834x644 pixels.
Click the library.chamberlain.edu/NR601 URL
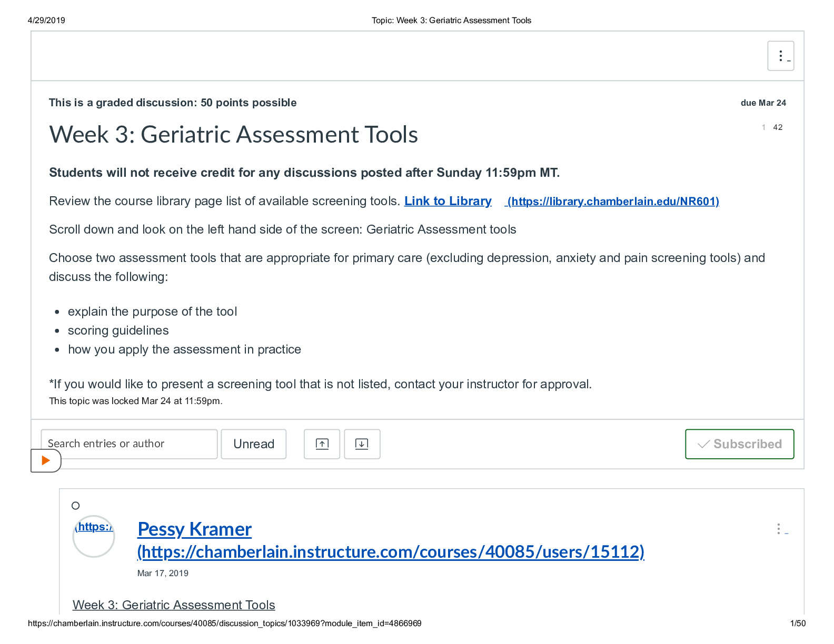click(613, 202)
